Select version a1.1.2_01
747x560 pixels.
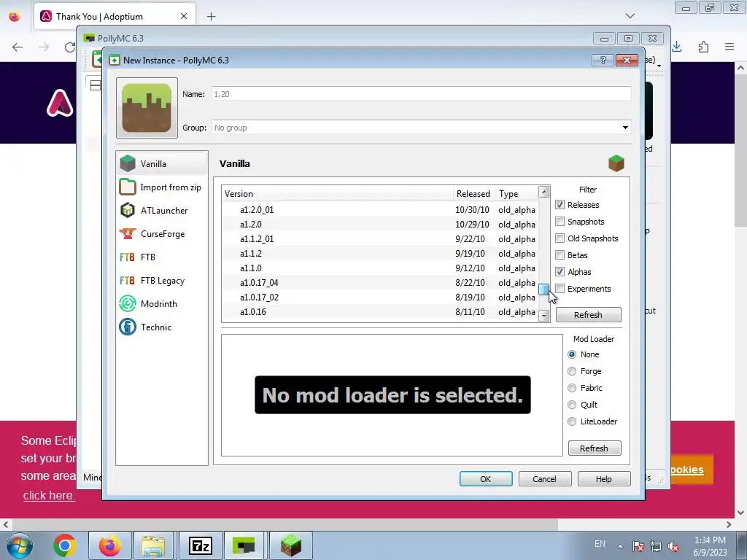click(379, 239)
